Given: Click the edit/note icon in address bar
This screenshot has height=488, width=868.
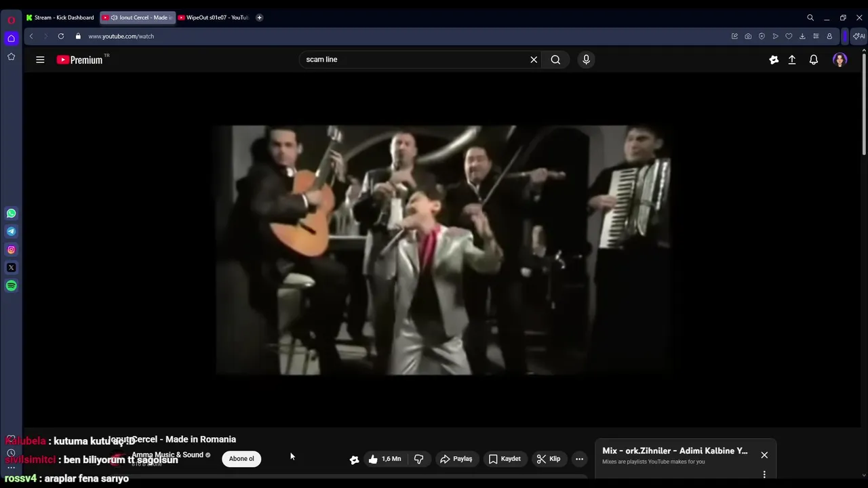Looking at the screenshot, I should click(734, 36).
